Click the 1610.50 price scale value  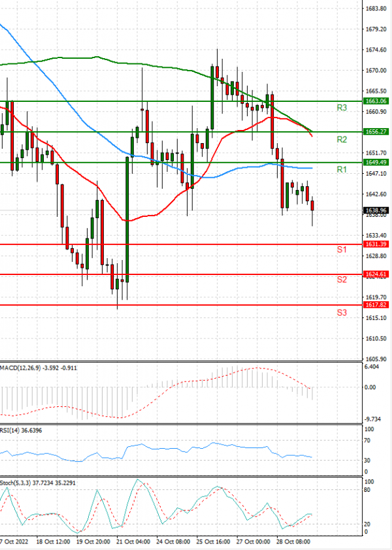coord(376,338)
